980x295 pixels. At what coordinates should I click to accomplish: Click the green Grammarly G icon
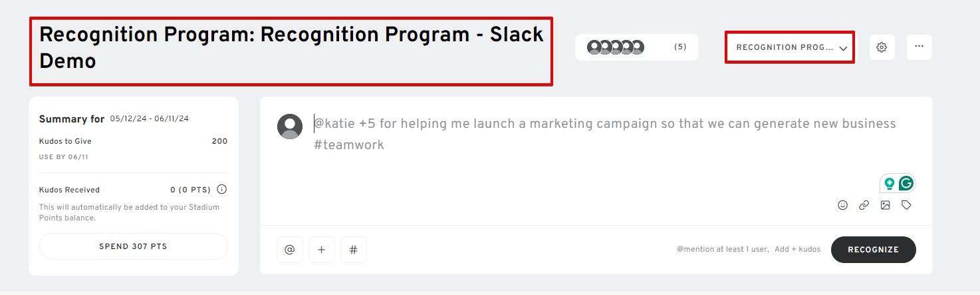point(906,183)
